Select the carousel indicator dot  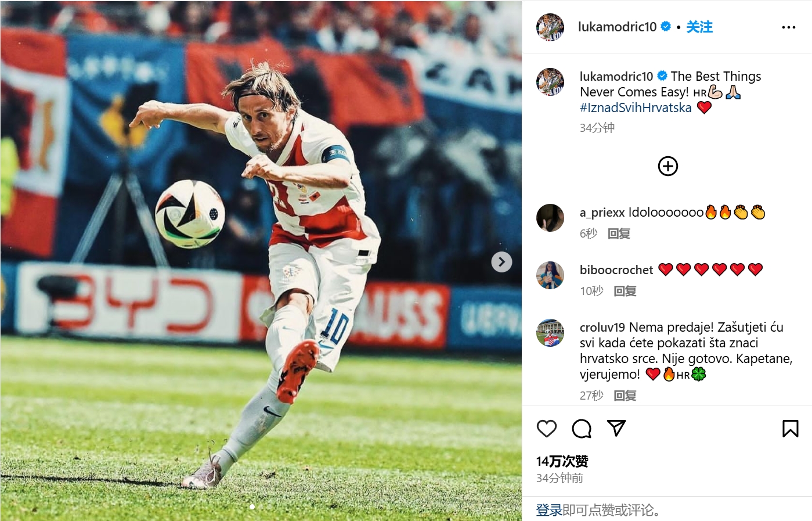click(252, 507)
